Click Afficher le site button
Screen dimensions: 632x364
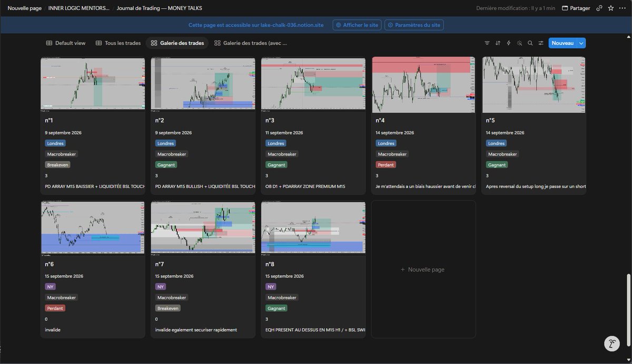pyautogui.click(x=357, y=25)
